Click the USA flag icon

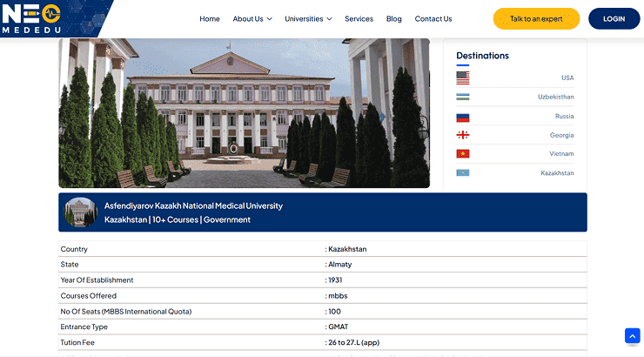463,77
